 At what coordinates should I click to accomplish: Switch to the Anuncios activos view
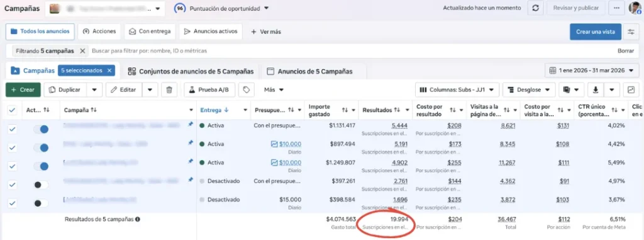(x=211, y=31)
